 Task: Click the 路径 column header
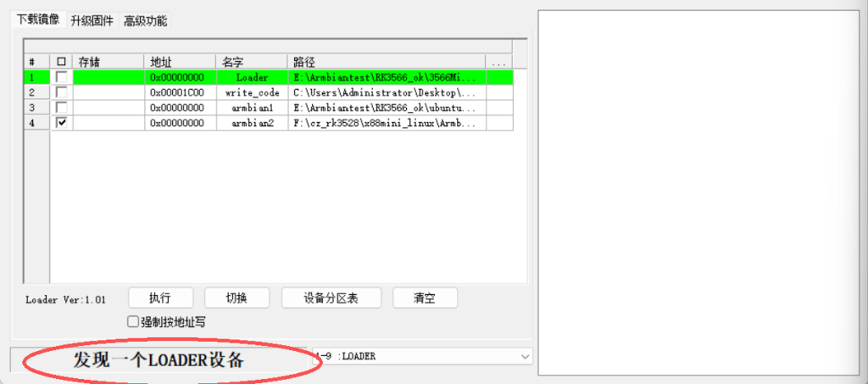(387, 62)
